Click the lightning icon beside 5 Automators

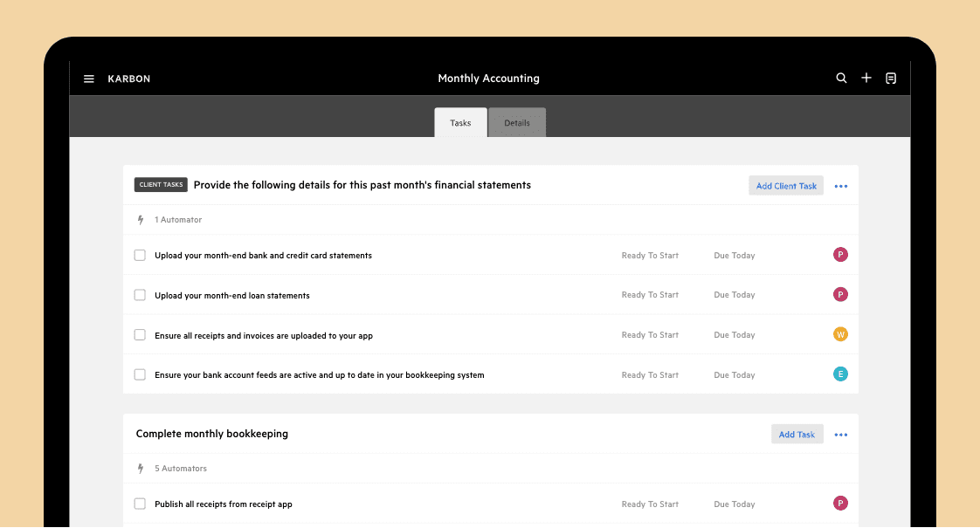pos(141,469)
